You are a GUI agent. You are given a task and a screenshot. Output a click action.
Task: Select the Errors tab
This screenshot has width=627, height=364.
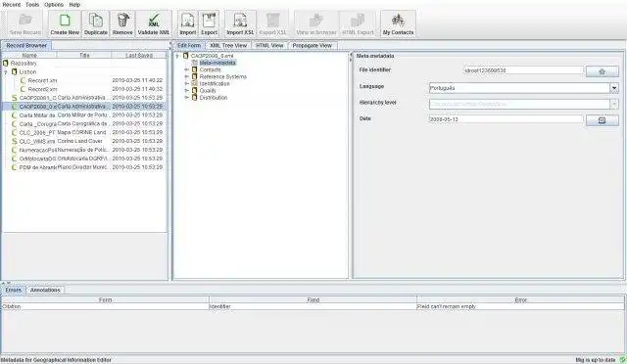tap(13, 290)
